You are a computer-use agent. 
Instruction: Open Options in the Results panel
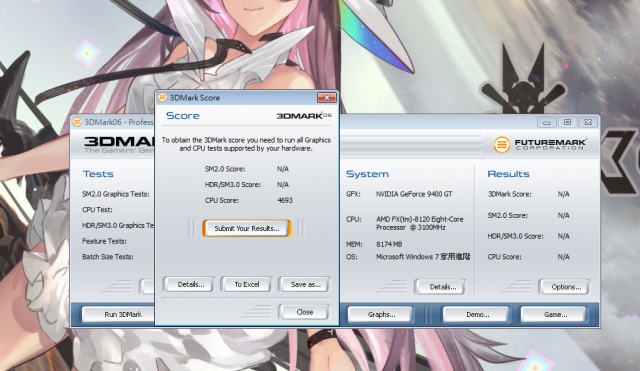click(564, 287)
